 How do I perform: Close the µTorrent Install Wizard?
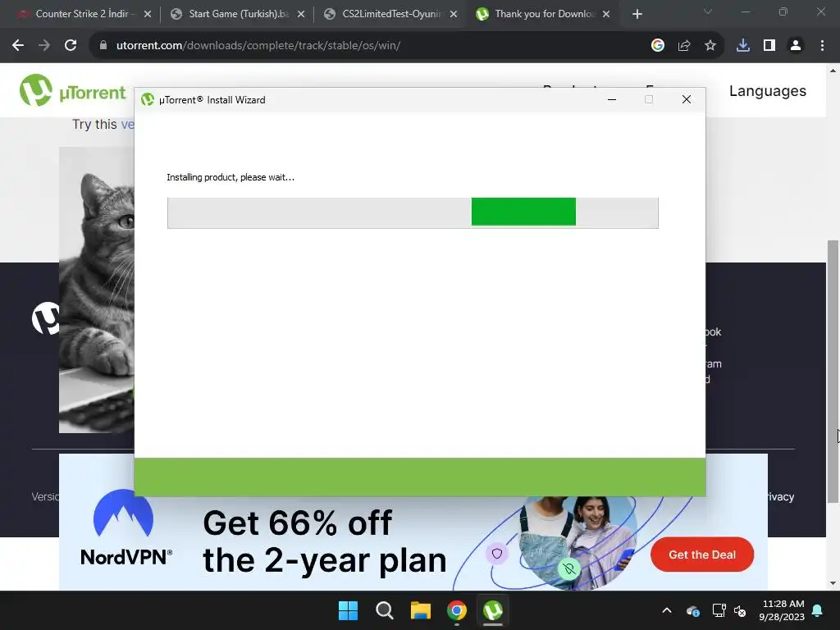687,99
